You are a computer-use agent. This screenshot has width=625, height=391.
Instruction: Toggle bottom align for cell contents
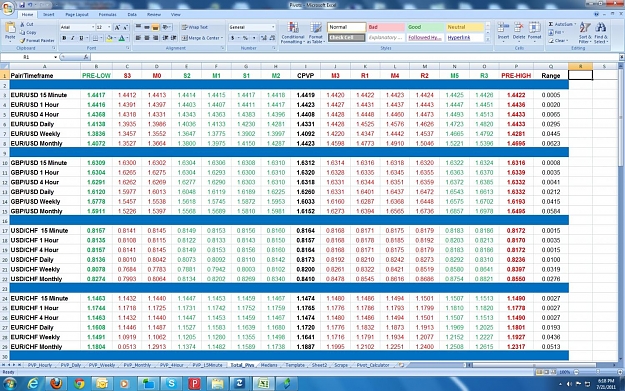coord(155,27)
